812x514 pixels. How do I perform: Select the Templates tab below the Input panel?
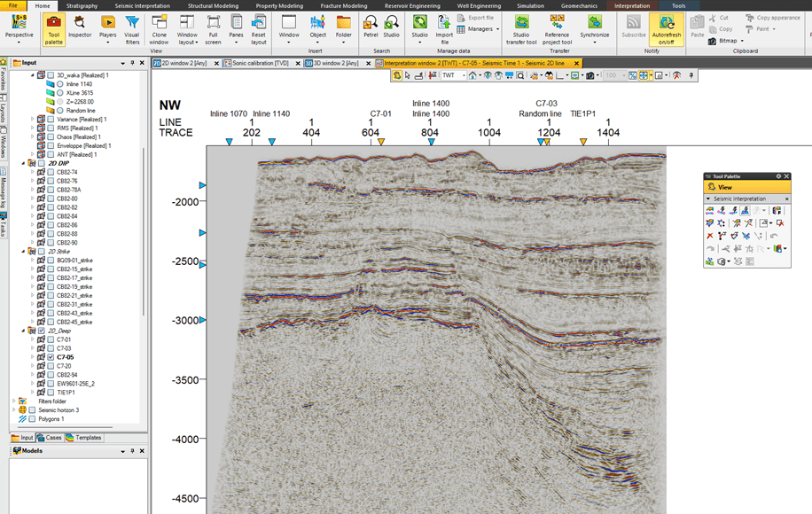(x=89, y=437)
